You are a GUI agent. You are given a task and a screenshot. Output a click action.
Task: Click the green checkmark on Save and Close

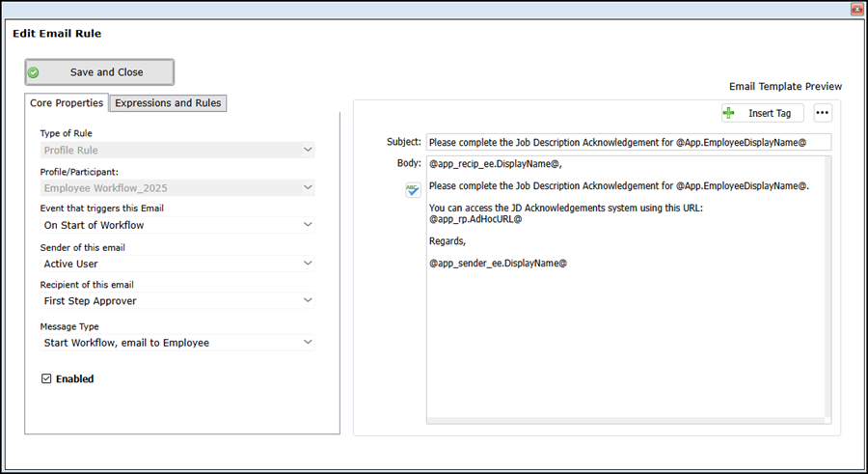tap(34, 72)
